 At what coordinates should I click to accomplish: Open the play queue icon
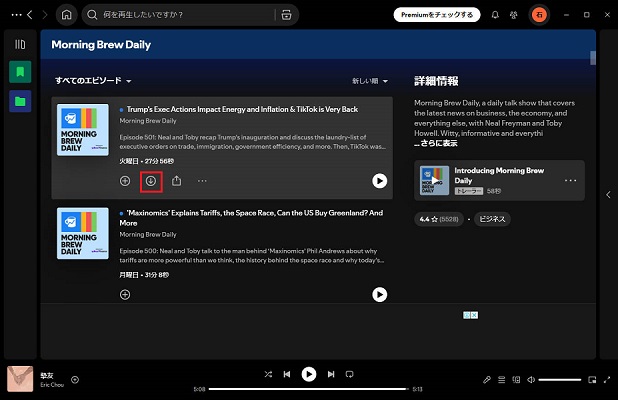pos(501,380)
